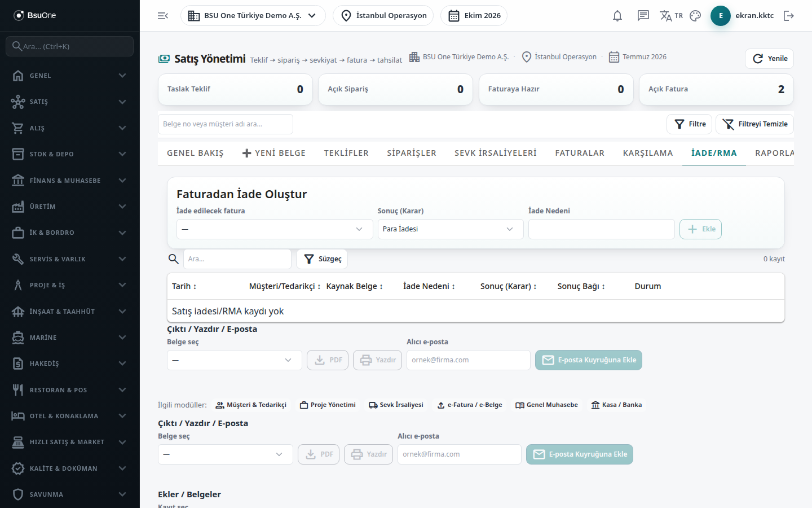Screen dimensions: 812x508
Task: Sort the table by Tarih column
Action: point(184,286)
